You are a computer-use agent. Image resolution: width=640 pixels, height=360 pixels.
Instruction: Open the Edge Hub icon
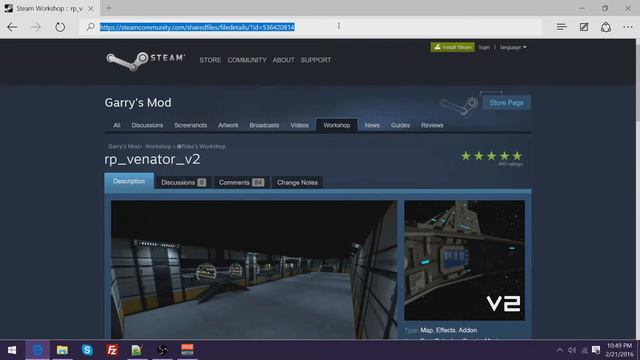pyautogui.click(x=562, y=27)
